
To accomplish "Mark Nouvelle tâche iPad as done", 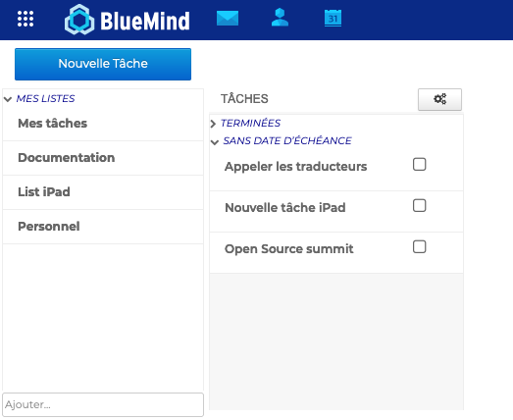I will coord(419,205).
